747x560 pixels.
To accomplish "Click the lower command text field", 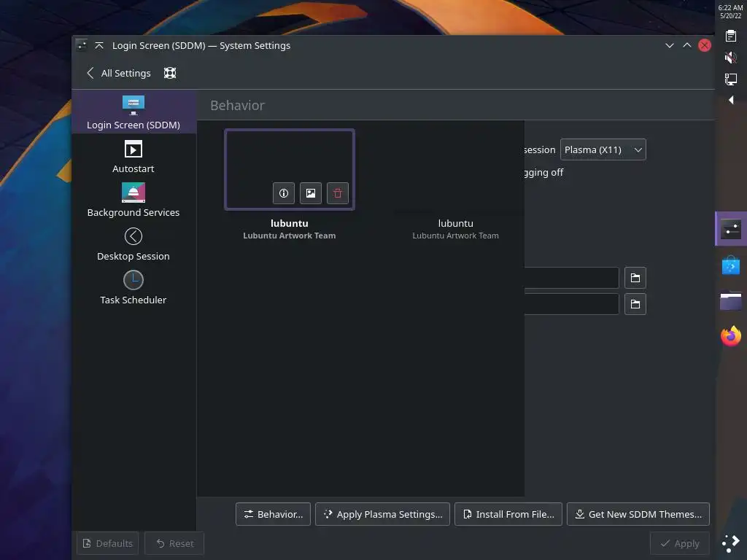I will click(571, 304).
